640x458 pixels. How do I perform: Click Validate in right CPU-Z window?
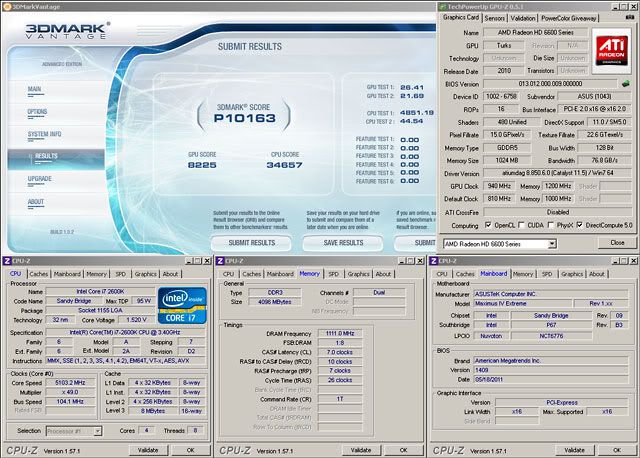pos(574,450)
